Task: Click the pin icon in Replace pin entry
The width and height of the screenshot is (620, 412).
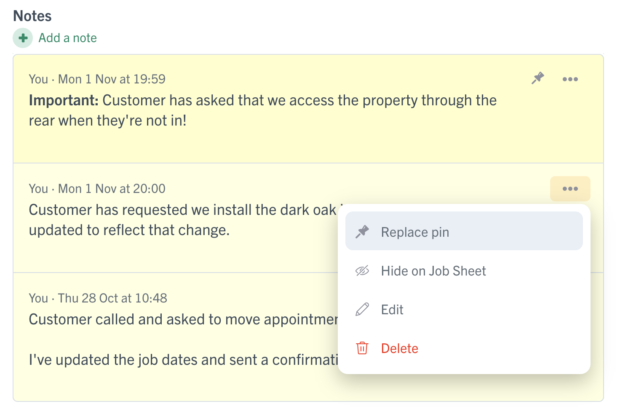Action: tap(362, 232)
